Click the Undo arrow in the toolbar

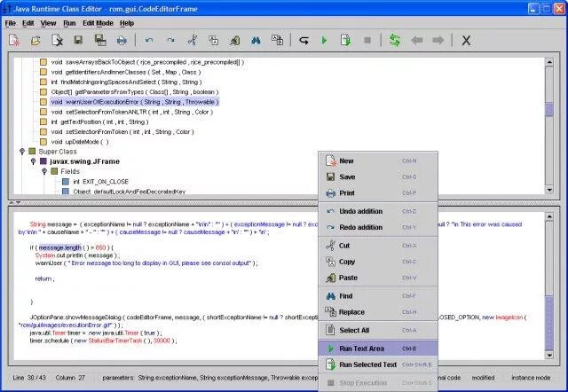(x=149, y=40)
